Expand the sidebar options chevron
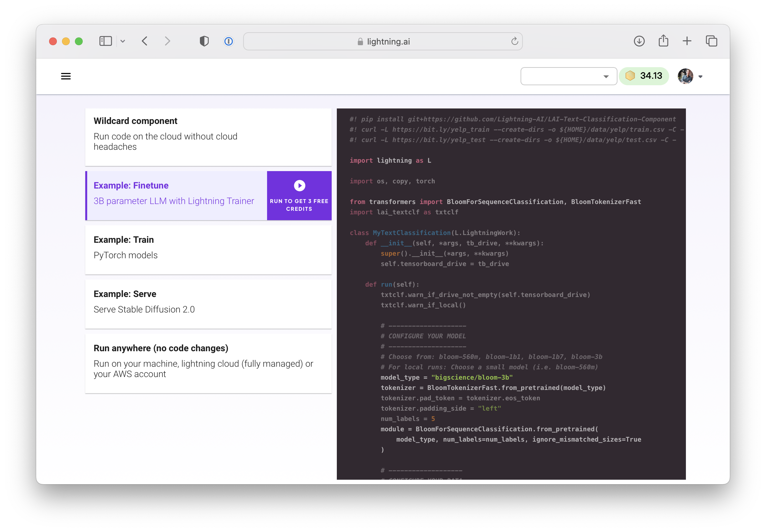Screen dimensions: 766x532 (x=123, y=41)
